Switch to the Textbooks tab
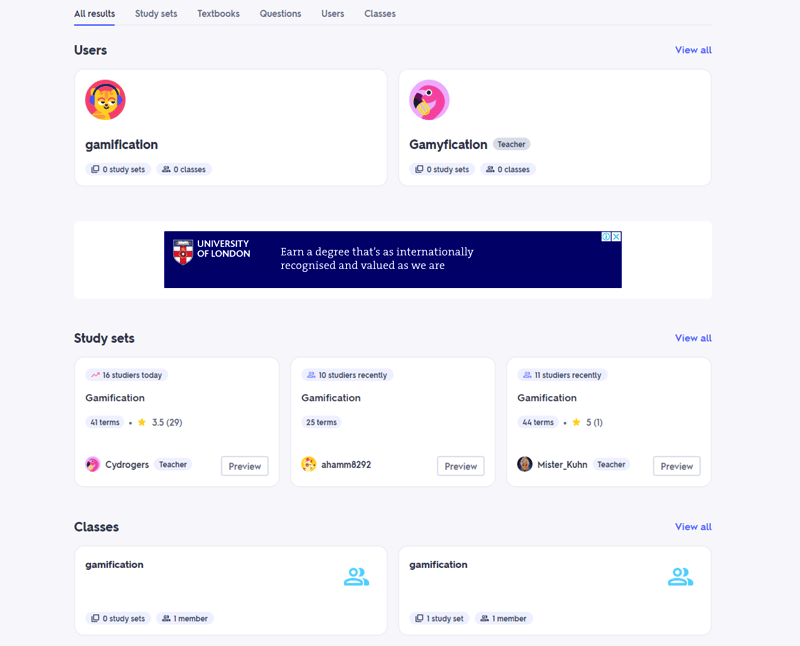Screen dimensions: 800x646 218,14
